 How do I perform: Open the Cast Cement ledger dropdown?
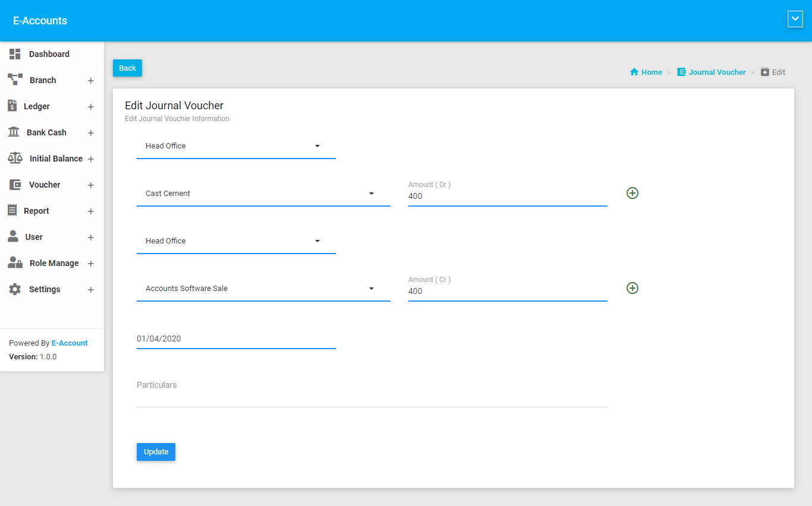263,194
